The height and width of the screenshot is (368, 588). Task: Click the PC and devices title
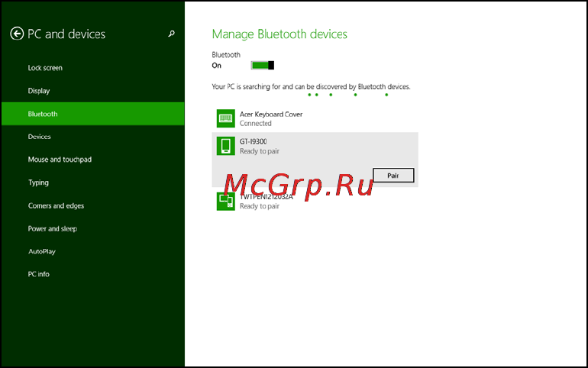click(x=66, y=34)
